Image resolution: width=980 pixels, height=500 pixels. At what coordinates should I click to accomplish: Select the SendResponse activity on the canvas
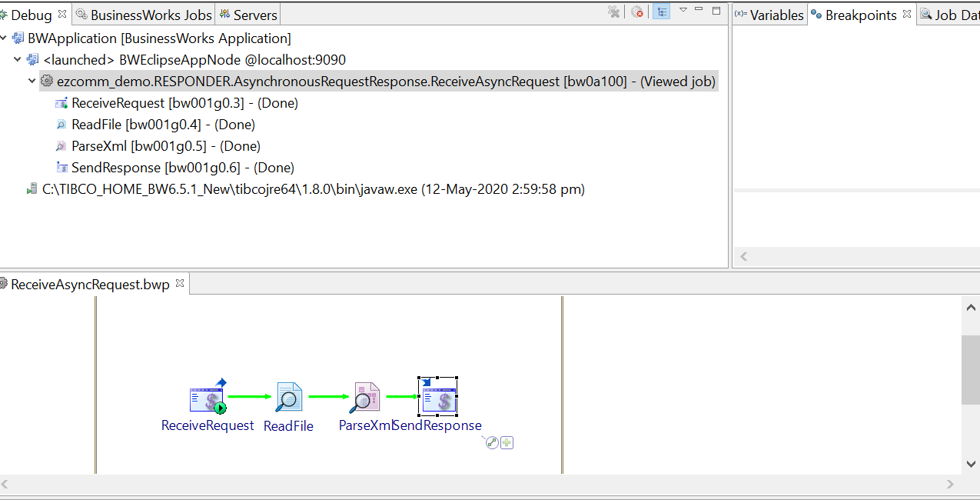point(438,397)
